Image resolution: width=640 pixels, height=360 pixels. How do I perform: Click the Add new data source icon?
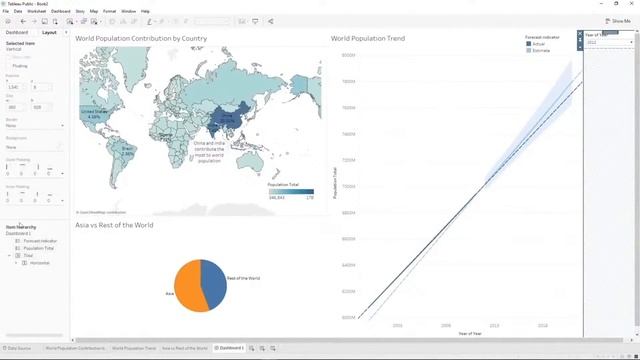(55, 21)
